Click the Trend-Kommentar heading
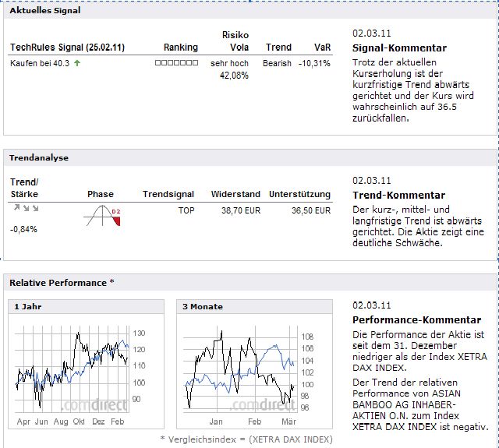The width and height of the screenshot is (499, 448). 398,195
